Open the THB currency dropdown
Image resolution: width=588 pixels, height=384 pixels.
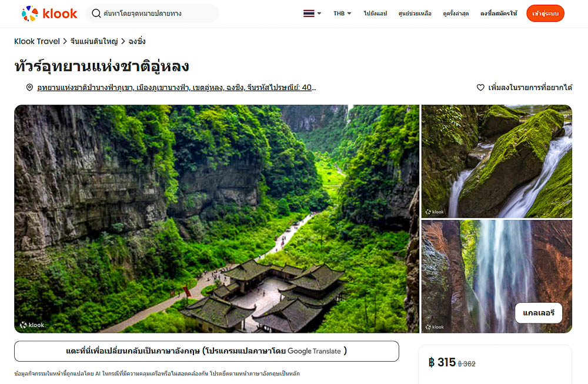pos(342,14)
